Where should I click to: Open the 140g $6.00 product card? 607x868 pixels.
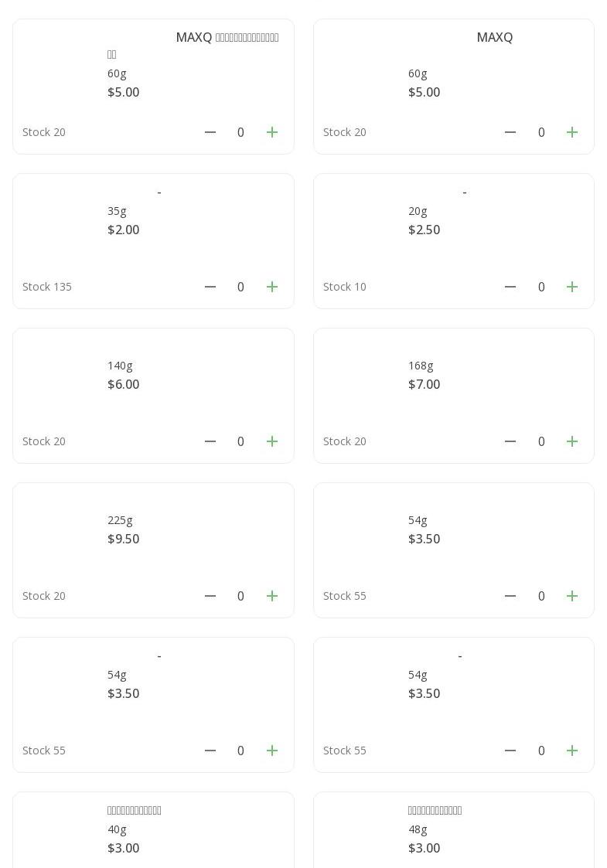coord(153,395)
